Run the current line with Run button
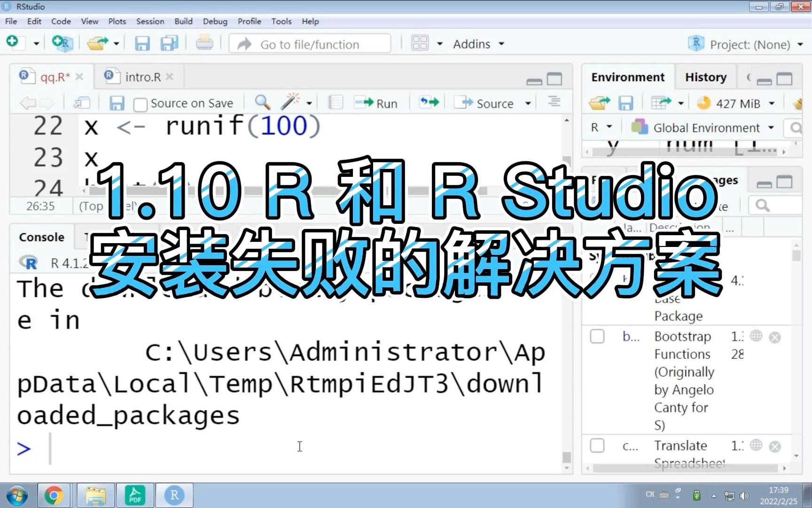Image resolution: width=812 pixels, height=508 pixels. click(x=376, y=103)
